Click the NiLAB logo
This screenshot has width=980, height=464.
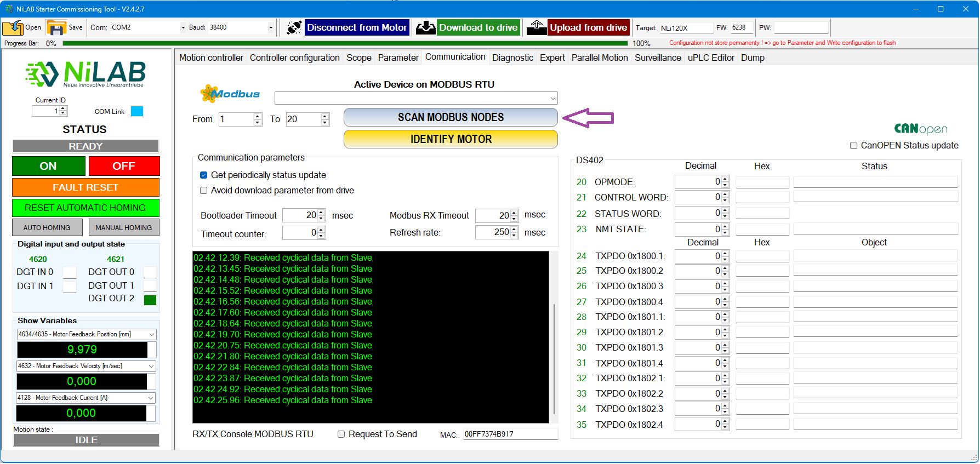pos(86,74)
